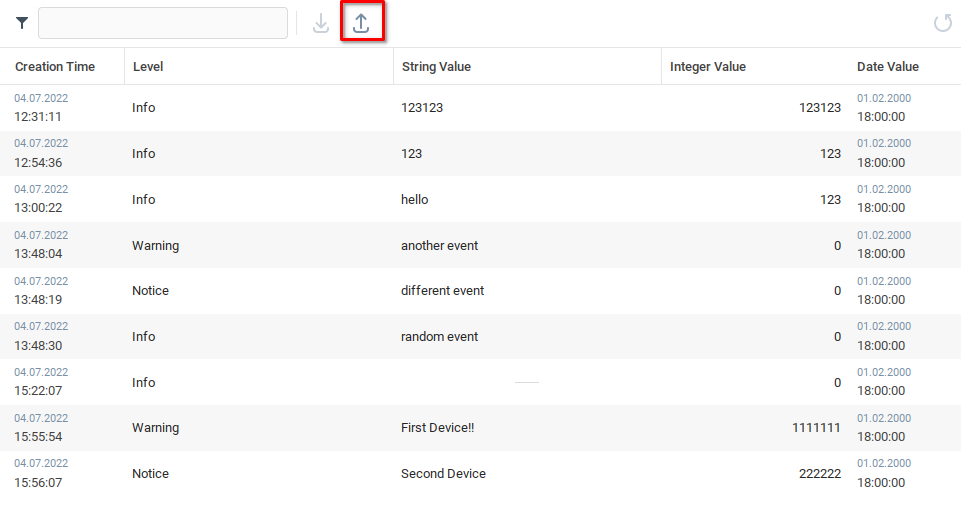Click the integer value 1111111 cell
Screen dimensions: 961x510
pos(816,428)
